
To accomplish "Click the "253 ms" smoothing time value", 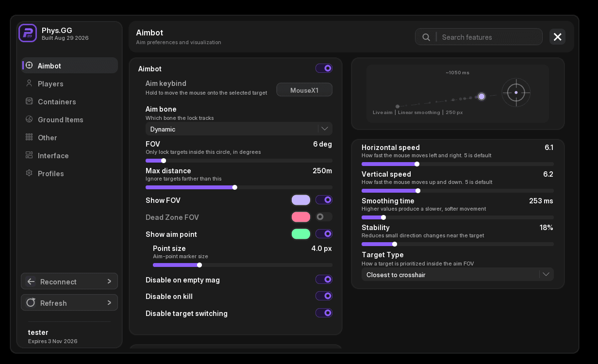I will coord(541,201).
